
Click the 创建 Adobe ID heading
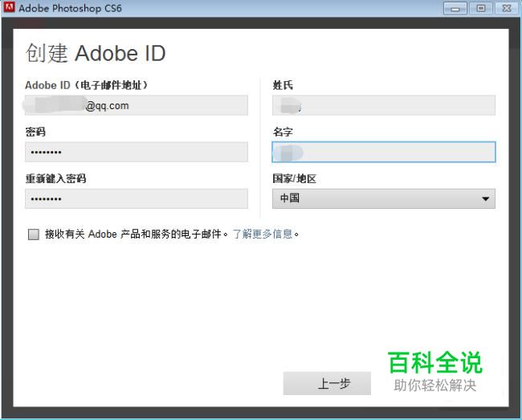pos(96,53)
